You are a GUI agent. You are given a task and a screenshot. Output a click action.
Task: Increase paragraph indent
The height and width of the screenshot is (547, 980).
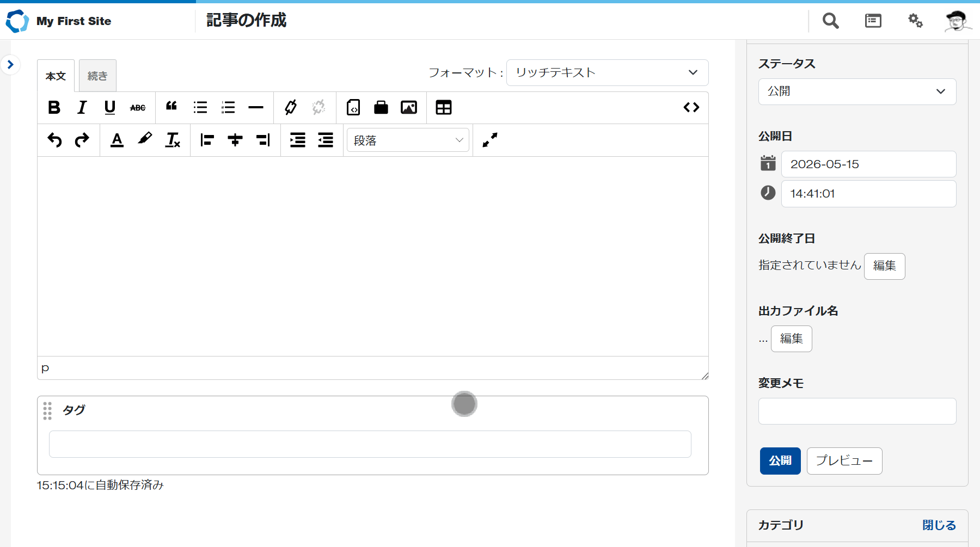click(298, 140)
